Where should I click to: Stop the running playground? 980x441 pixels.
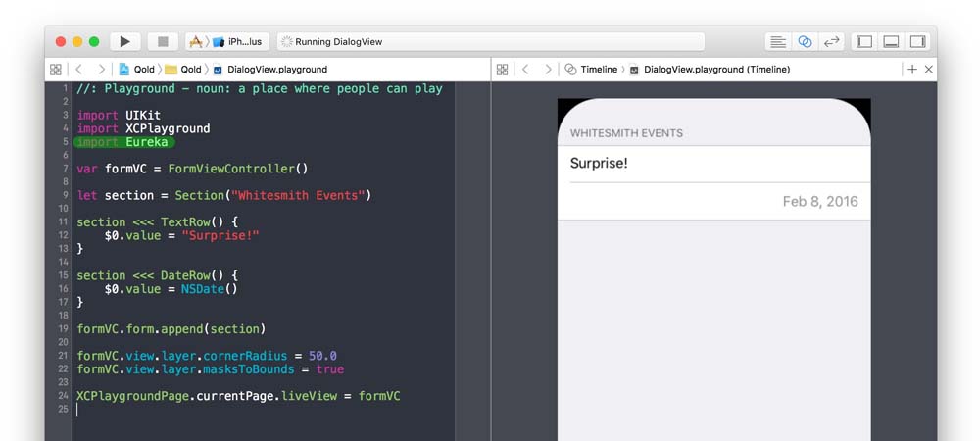(163, 42)
